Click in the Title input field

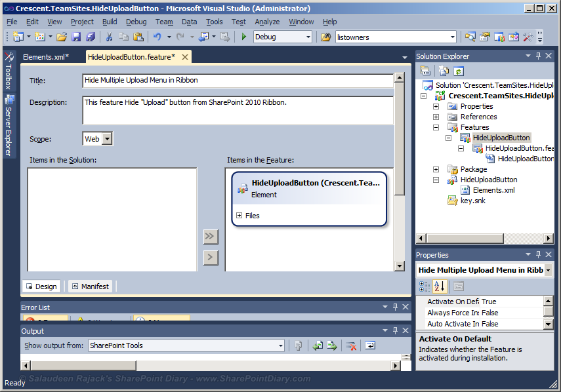[x=238, y=81]
